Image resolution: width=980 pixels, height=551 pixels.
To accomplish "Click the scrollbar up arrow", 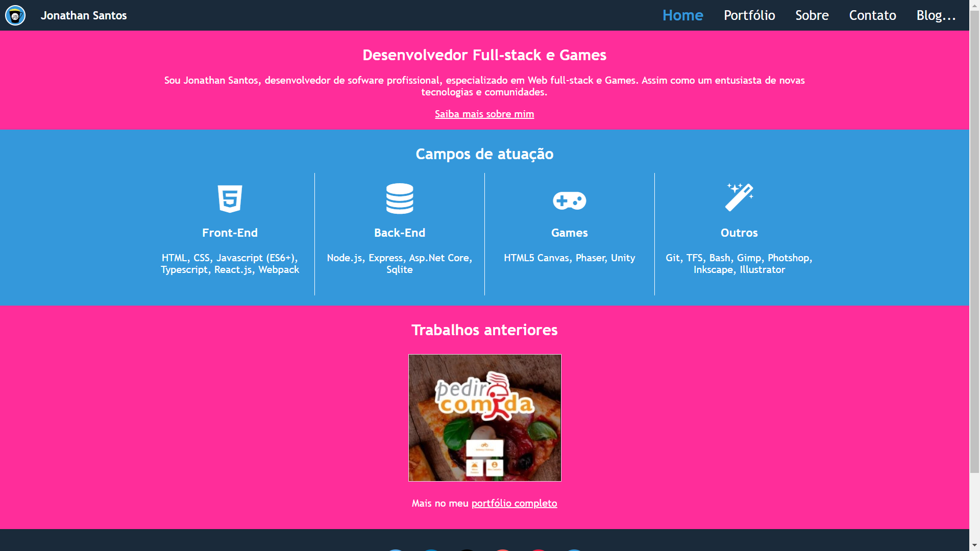I will [975, 5].
